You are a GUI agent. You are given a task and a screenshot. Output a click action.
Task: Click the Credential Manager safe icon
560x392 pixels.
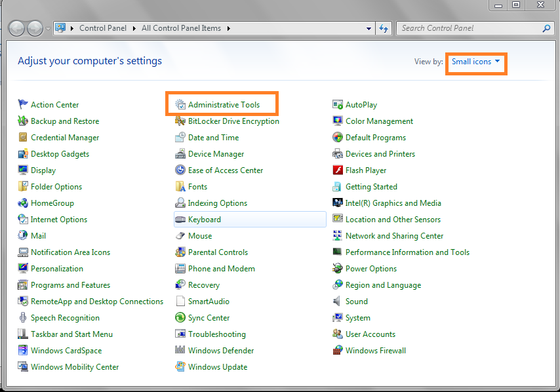[23, 137]
